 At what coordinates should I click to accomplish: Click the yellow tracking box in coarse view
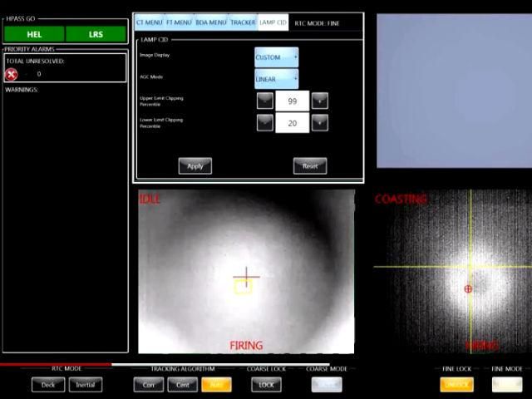tap(243, 287)
